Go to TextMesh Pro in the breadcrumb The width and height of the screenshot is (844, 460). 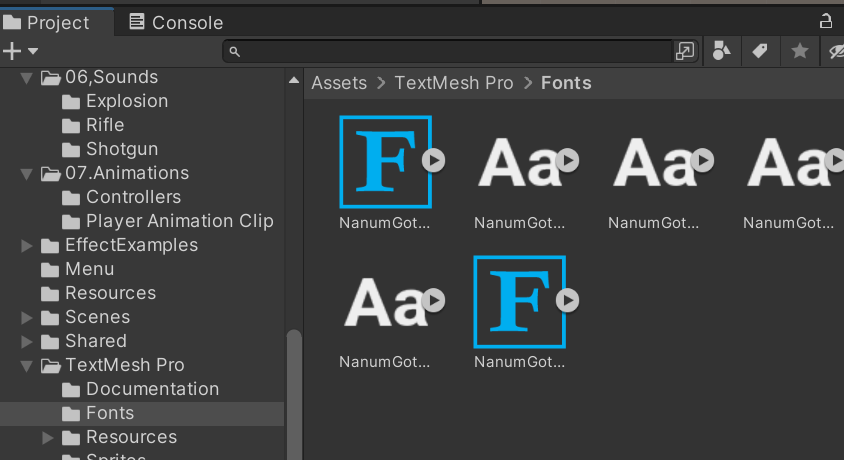pos(454,83)
